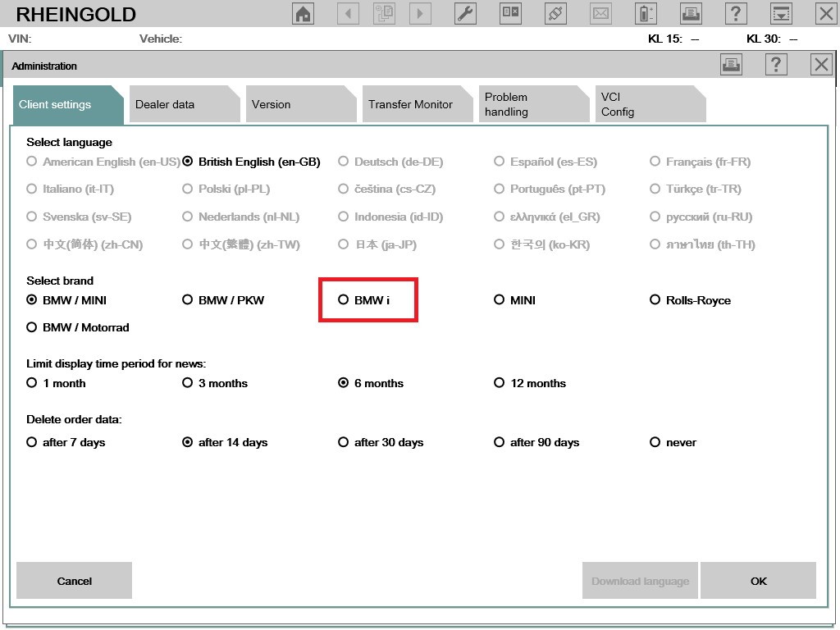Screen dimensions: 840x630
Task: Select Türkçe (tr-TR) language
Action: [696, 189]
